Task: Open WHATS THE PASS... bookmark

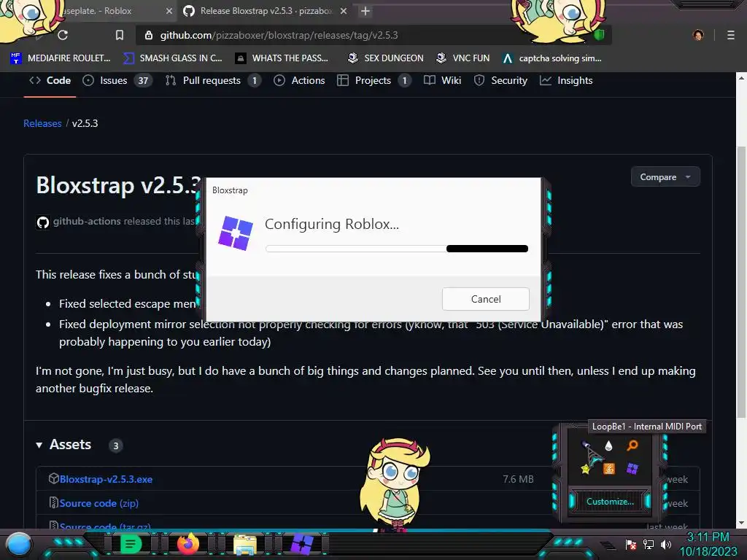Action: 282,58
